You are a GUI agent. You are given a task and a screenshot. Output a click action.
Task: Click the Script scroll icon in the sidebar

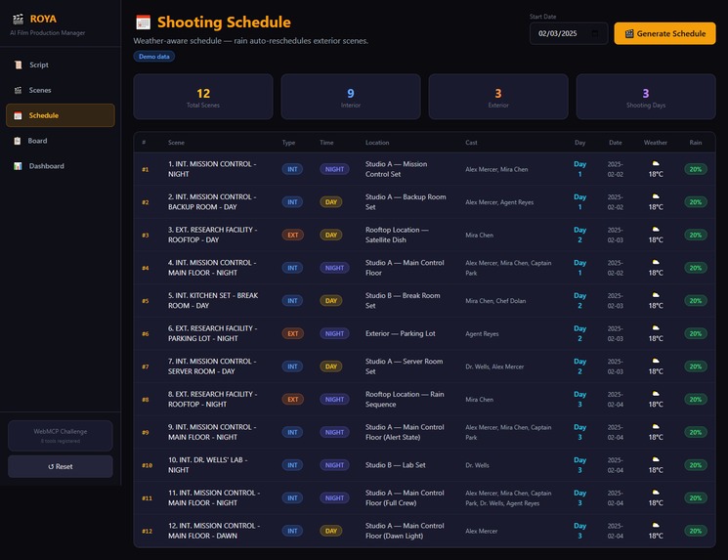19,65
